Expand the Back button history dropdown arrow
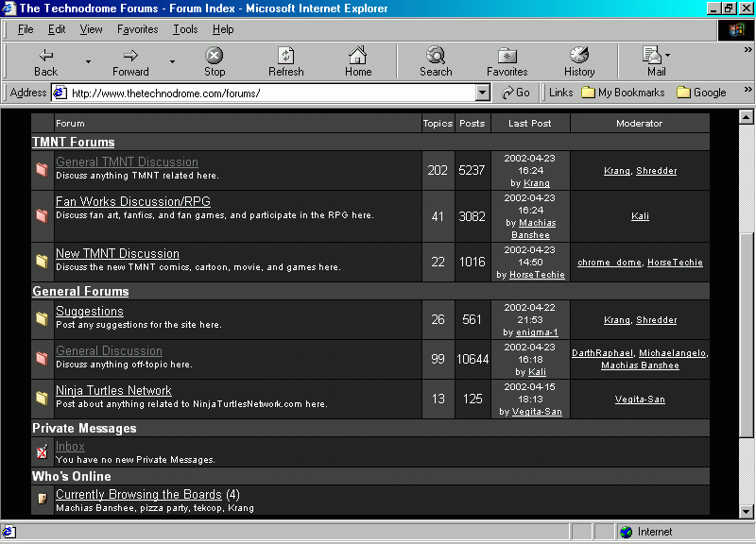This screenshot has height=544, width=756. 88,62
